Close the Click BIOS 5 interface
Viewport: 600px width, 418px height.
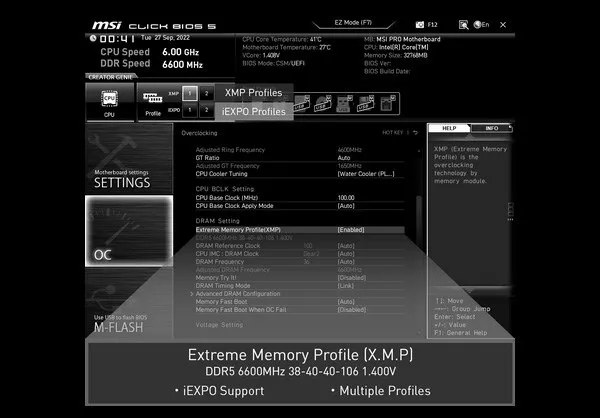click(x=503, y=25)
